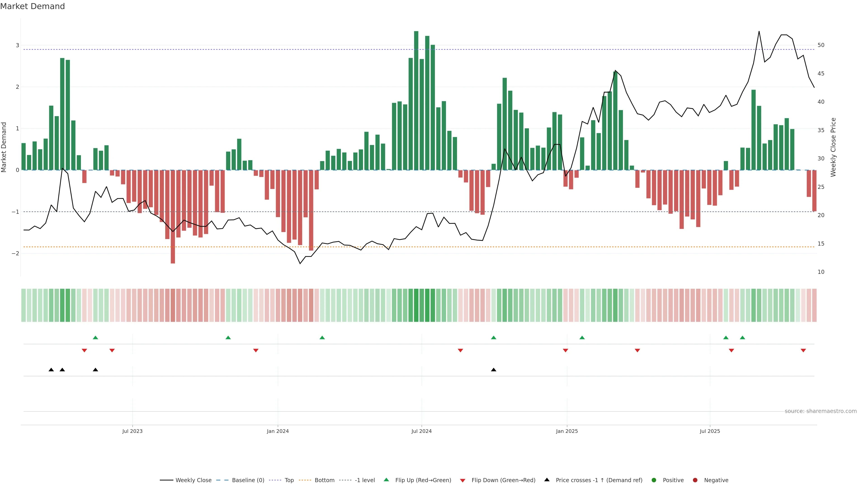Click the Market Demand chart title
The width and height of the screenshot is (868, 488).
pyautogui.click(x=33, y=6)
